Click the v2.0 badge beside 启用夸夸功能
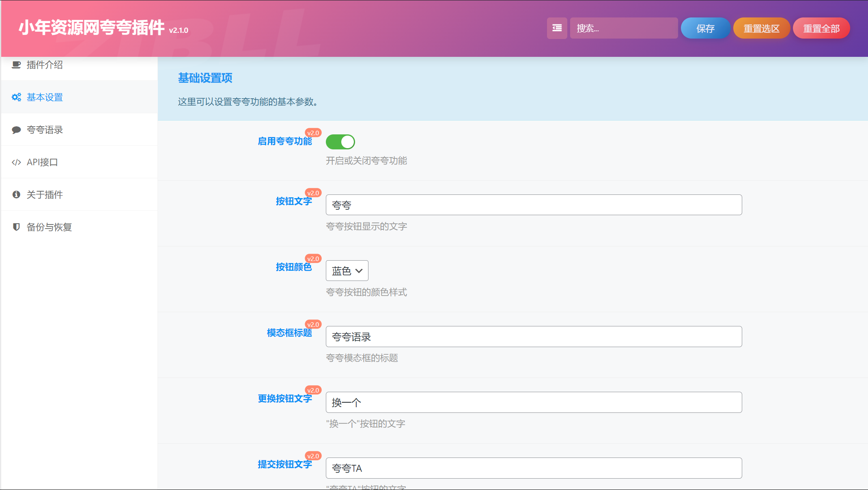 pos(313,133)
